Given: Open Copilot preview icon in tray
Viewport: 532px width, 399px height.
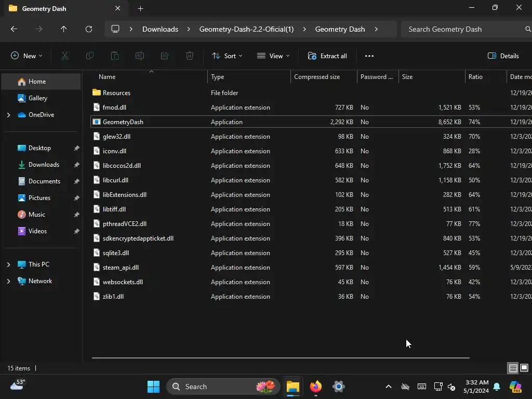Looking at the screenshot, I should click(x=515, y=387).
